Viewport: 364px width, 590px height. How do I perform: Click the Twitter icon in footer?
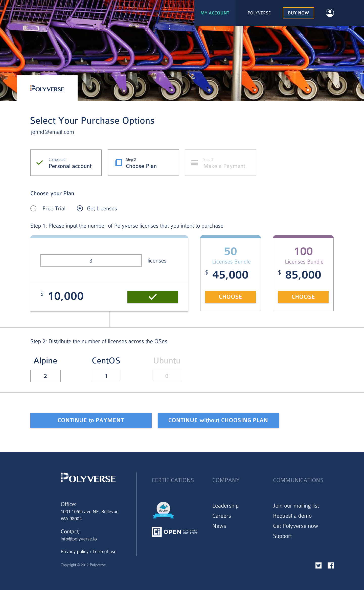point(318,565)
